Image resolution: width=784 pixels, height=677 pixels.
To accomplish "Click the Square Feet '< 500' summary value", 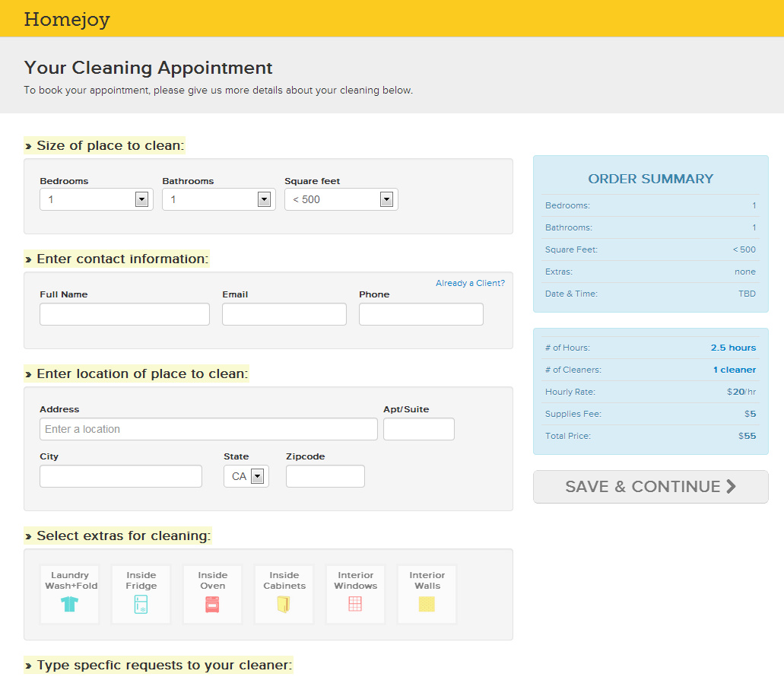I will [744, 250].
